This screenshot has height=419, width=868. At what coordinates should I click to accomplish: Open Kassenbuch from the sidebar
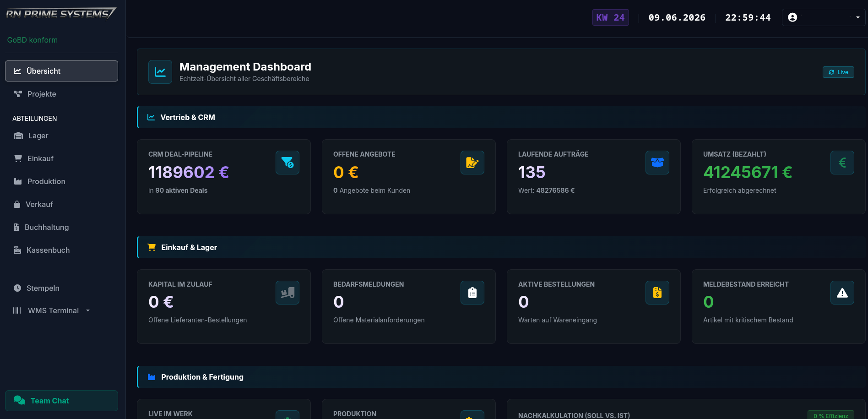[x=61, y=250]
